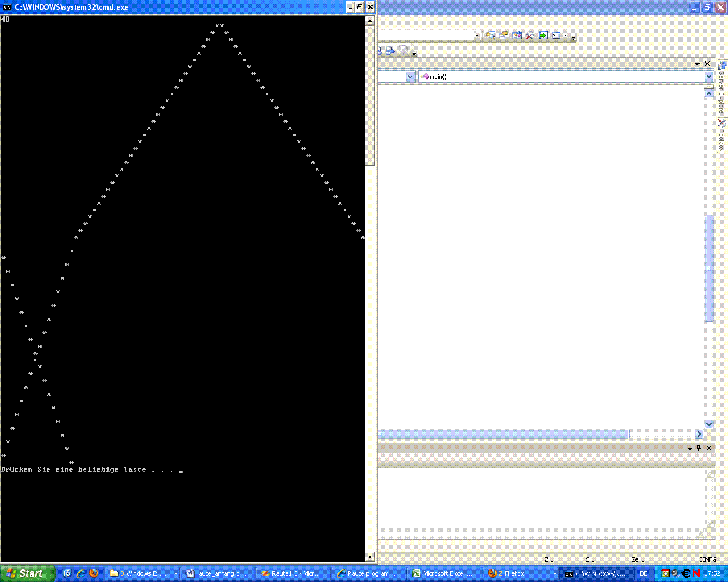The image size is (728, 582).
Task: Close the code editor document tab
Action: click(707, 64)
